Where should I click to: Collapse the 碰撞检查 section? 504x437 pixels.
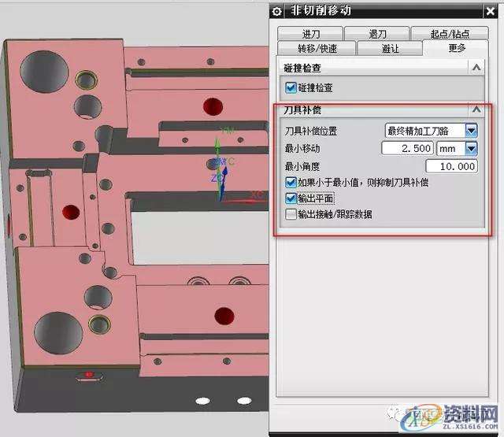pos(476,69)
